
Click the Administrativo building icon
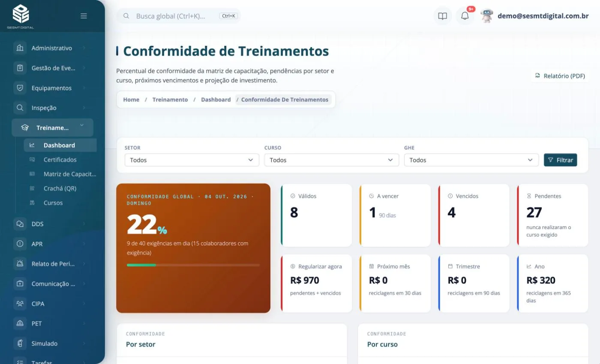pyautogui.click(x=20, y=48)
